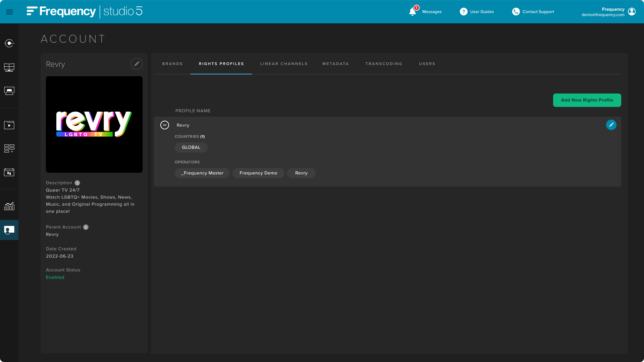This screenshot has height=362, width=644.
Task: Click the Frequency Studio 5 logo
Action: click(x=85, y=11)
